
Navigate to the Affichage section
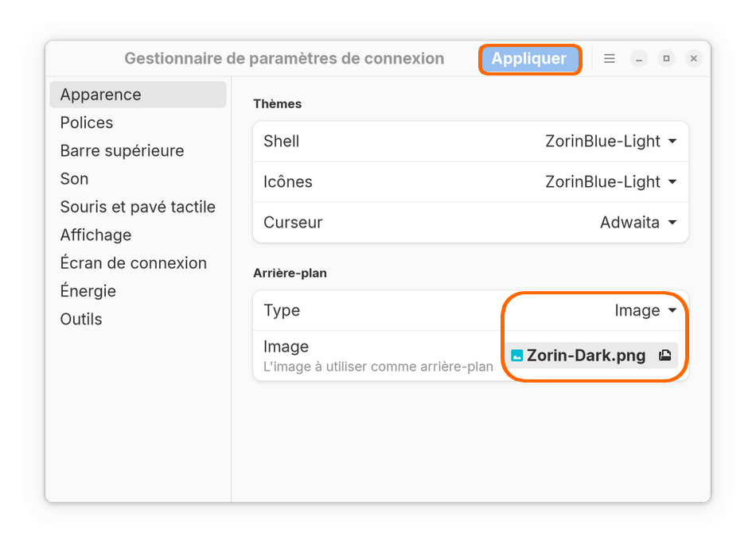(x=95, y=235)
